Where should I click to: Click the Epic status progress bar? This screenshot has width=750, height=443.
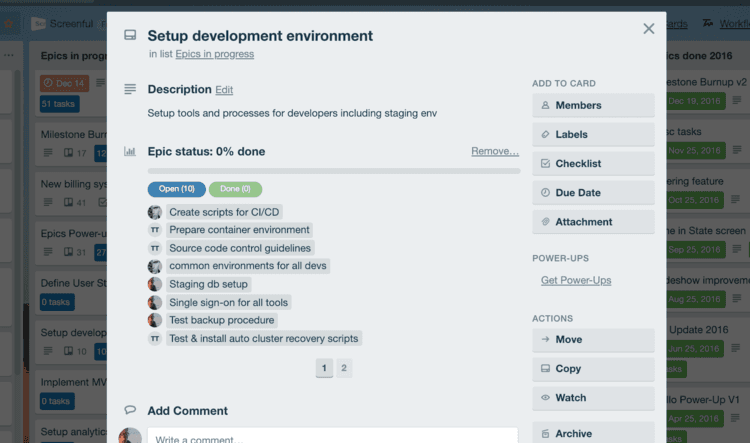(334, 171)
